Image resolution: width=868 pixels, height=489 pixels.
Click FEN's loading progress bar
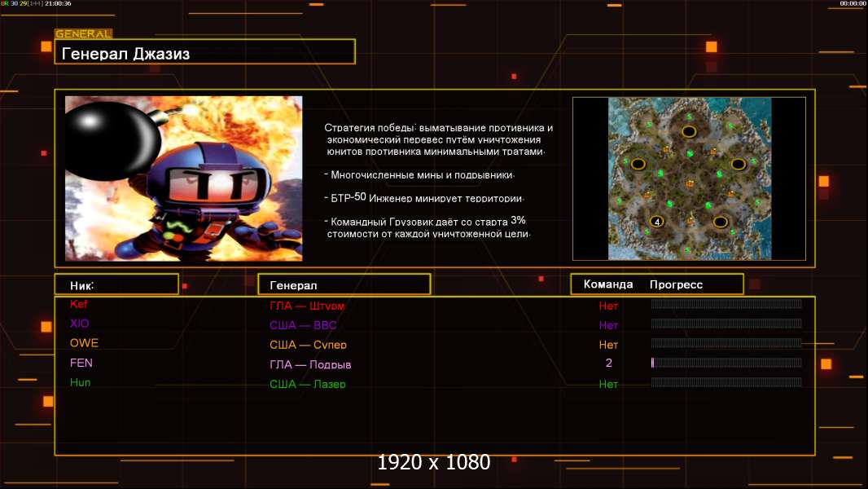(x=726, y=363)
